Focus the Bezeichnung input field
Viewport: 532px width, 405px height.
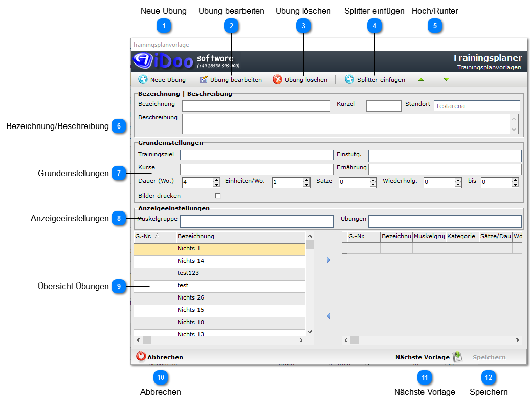[x=256, y=106]
